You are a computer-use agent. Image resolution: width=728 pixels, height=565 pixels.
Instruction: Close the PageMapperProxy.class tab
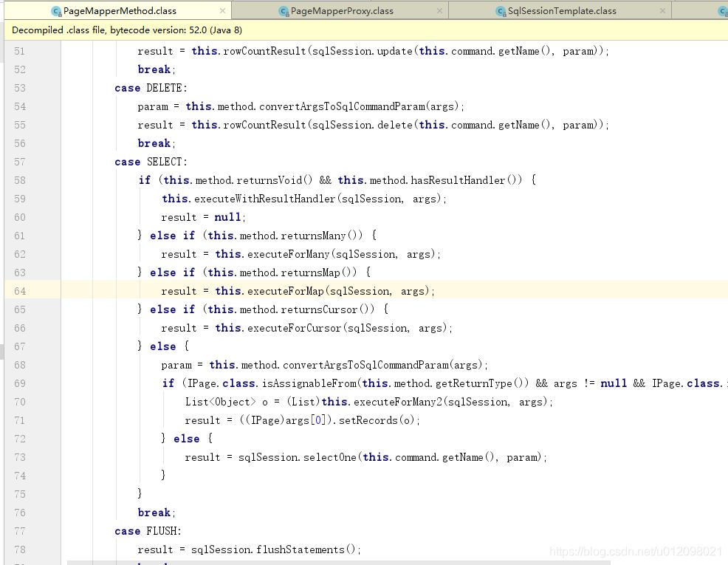[440, 11]
